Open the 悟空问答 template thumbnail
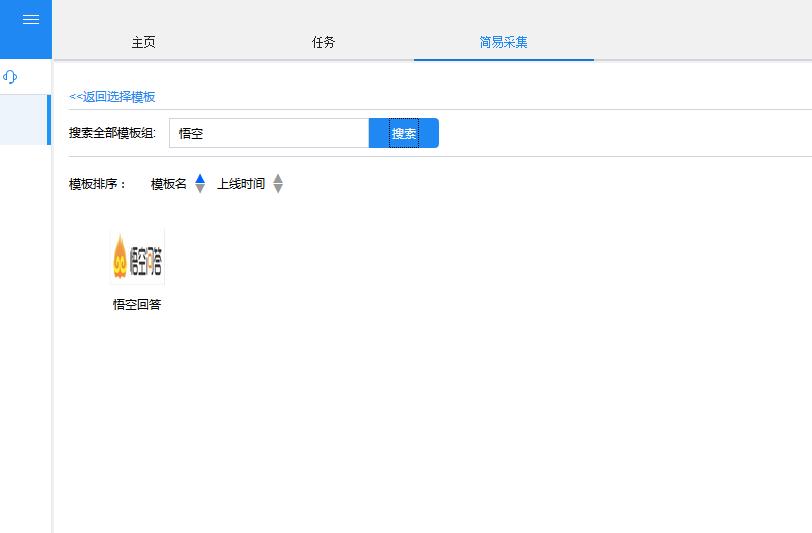The image size is (812, 533). 137,257
